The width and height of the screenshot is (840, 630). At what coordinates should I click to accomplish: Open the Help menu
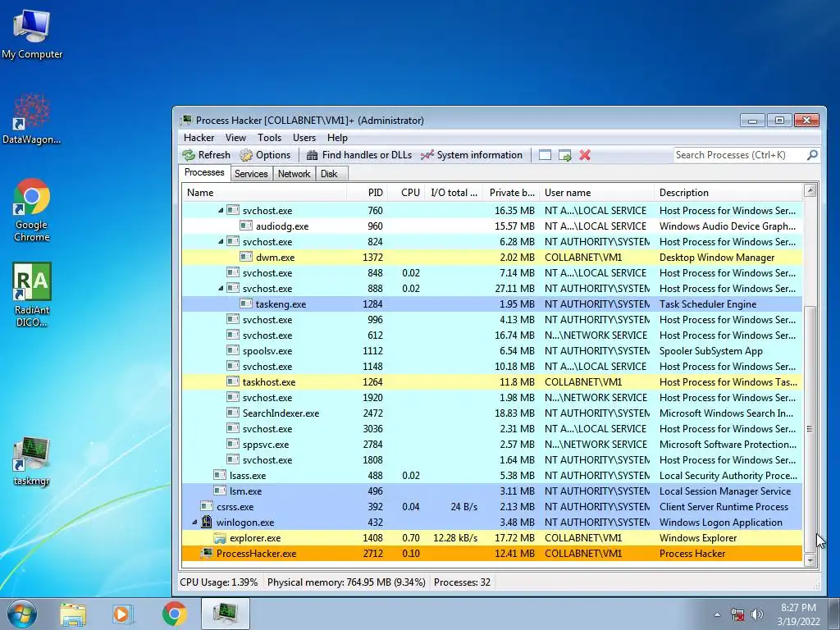click(337, 138)
